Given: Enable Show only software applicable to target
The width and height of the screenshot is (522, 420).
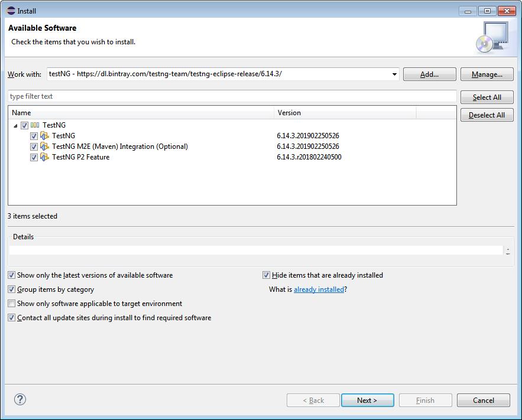Looking at the screenshot, I should [12, 303].
